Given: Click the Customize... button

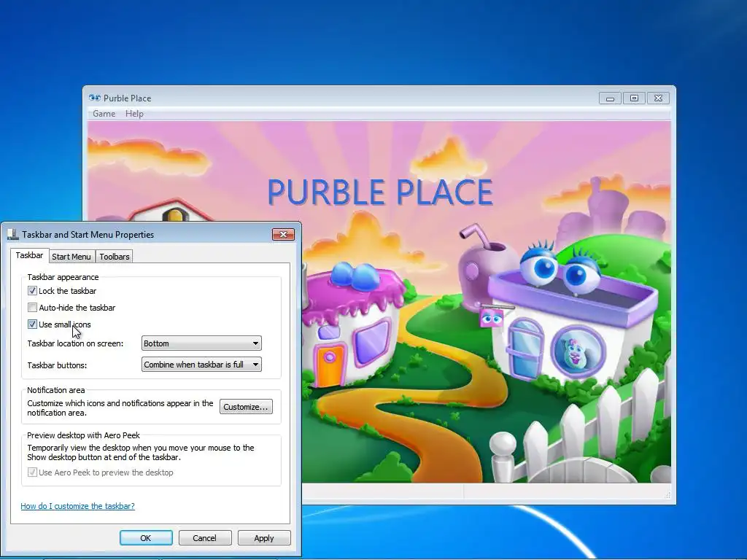Looking at the screenshot, I should (246, 407).
